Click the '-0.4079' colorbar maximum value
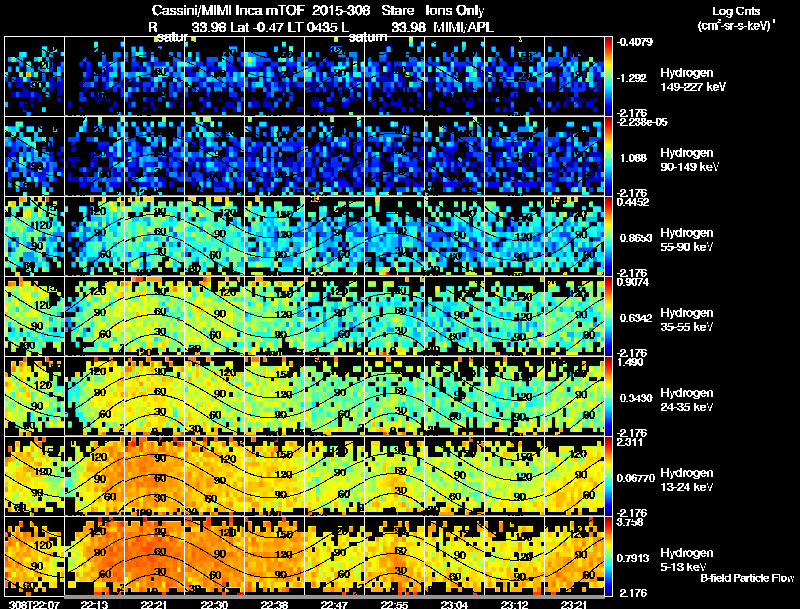This screenshot has width=800, height=609. point(634,42)
